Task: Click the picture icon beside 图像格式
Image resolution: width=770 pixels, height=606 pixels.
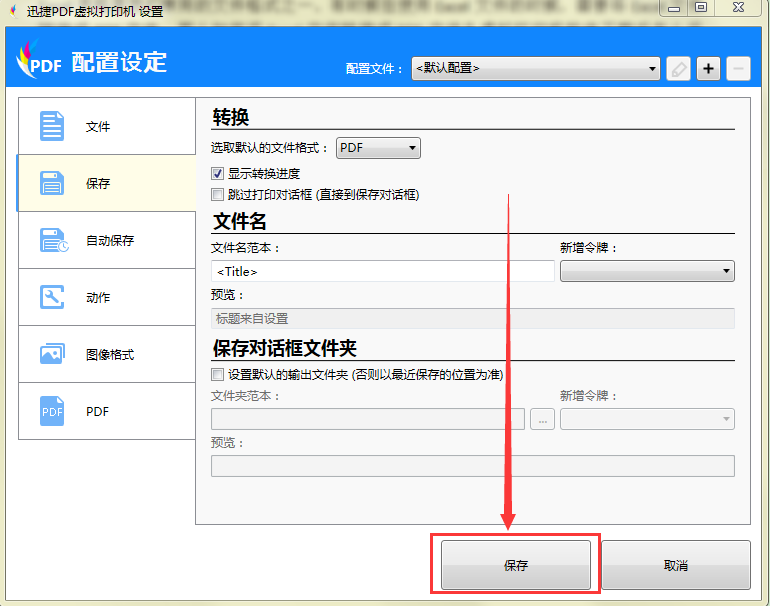Action: coord(52,354)
